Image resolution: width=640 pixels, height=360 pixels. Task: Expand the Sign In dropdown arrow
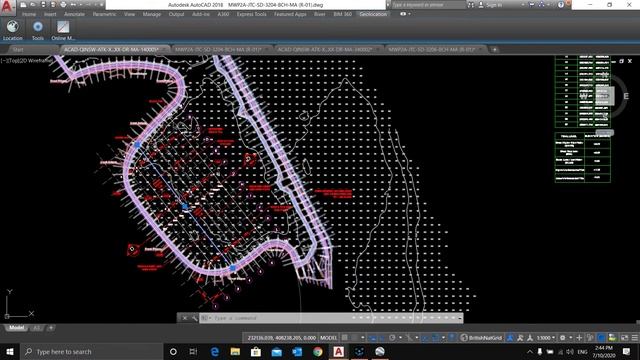pyautogui.click(x=523, y=5)
